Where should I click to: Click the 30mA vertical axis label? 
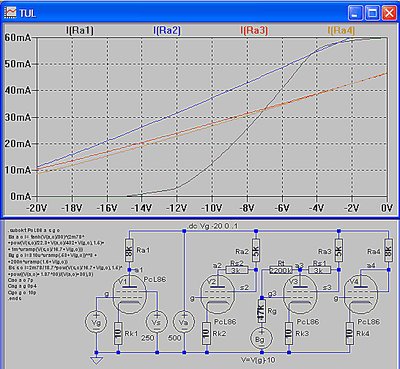[x=17, y=117]
